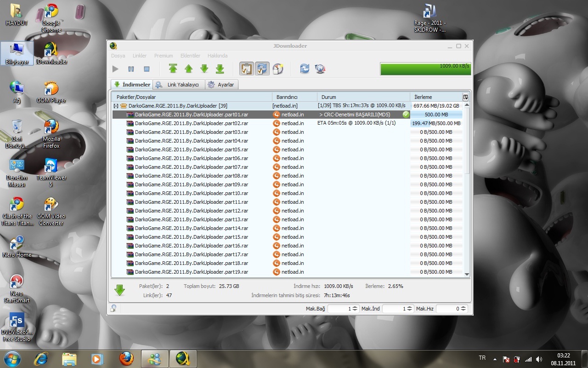Pause downloads using the pause icon
This screenshot has width=588, height=368.
click(x=131, y=69)
